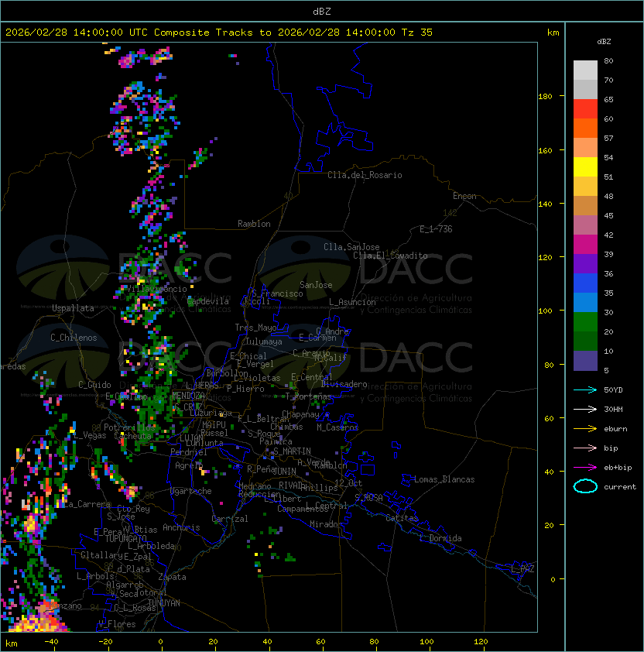The height and width of the screenshot is (652, 644).
Task: Click the 'Tulumaya' place label
Action: click(x=264, y=341)
